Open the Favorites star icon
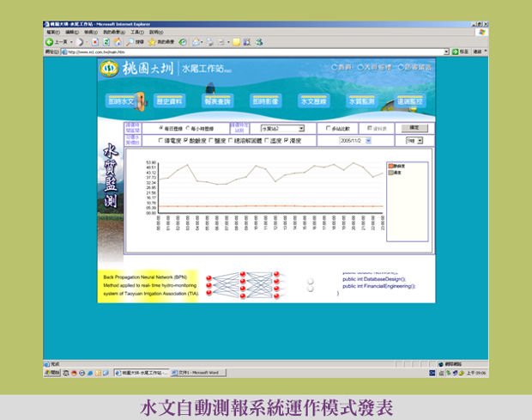This screenshot has width=532, height=420. (x=152, y=41)
